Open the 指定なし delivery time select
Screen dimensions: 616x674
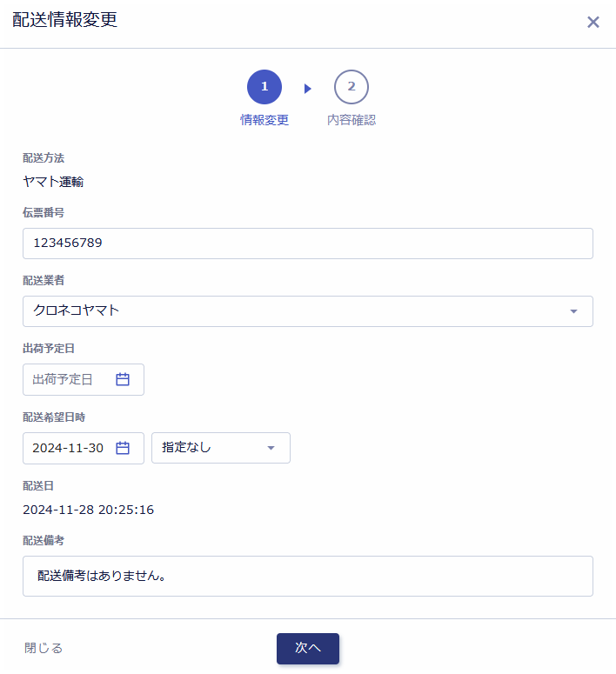point(221,448)
